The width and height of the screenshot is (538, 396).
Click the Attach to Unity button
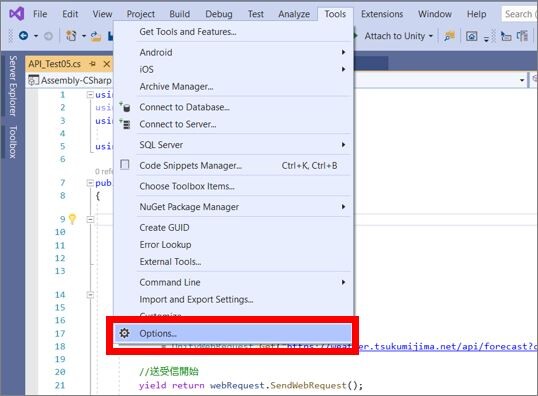click(x=395, y=36)
